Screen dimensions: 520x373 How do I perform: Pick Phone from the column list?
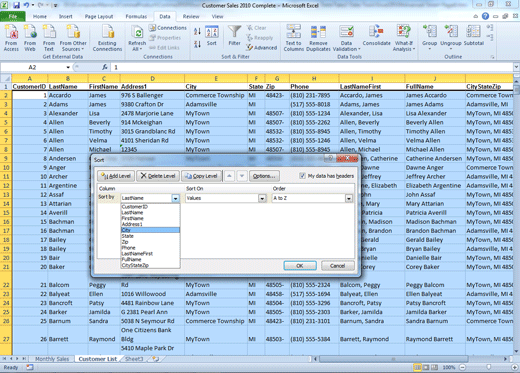click(x=150, y=248)
